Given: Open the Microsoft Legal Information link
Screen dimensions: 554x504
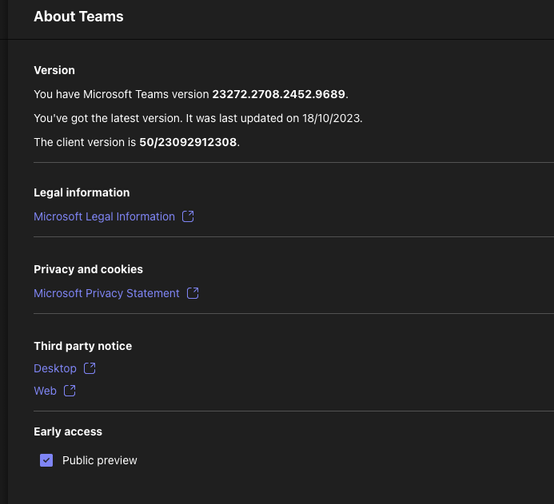Looking at the screenshot, I should [x=104, y=216].
